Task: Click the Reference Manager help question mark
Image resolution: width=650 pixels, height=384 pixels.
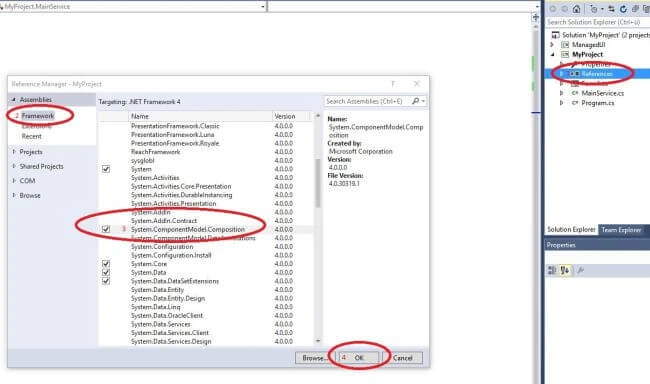Action: click(393, 84)
